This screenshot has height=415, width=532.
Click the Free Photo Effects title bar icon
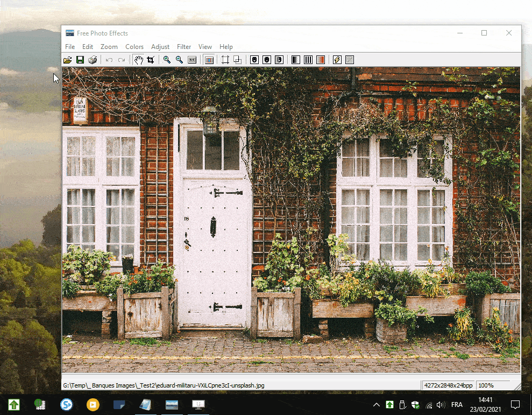[x=70, y=33]
